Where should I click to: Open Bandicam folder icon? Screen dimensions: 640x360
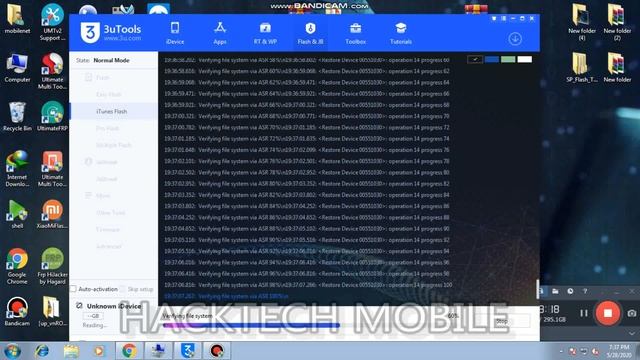[555, 291]
